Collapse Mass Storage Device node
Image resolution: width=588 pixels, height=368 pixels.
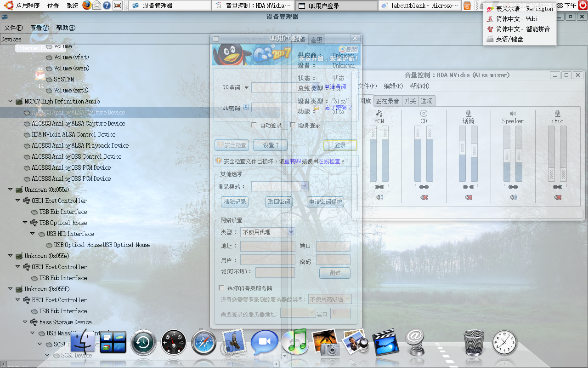tap(25, 322)
